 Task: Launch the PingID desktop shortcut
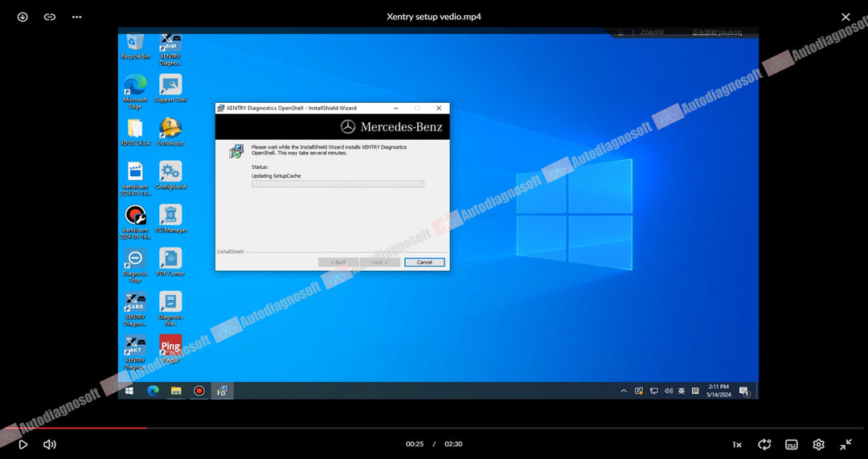click(x=170, y=349)
